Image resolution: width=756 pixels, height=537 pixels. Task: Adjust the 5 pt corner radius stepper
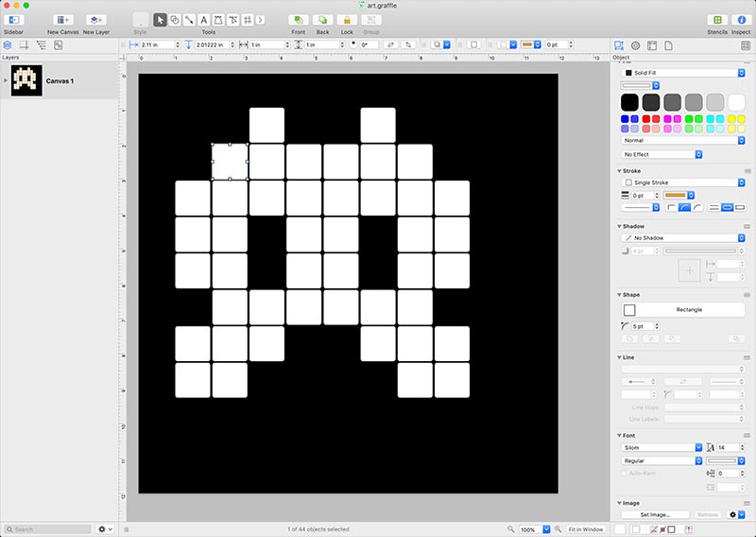[657, 326]
